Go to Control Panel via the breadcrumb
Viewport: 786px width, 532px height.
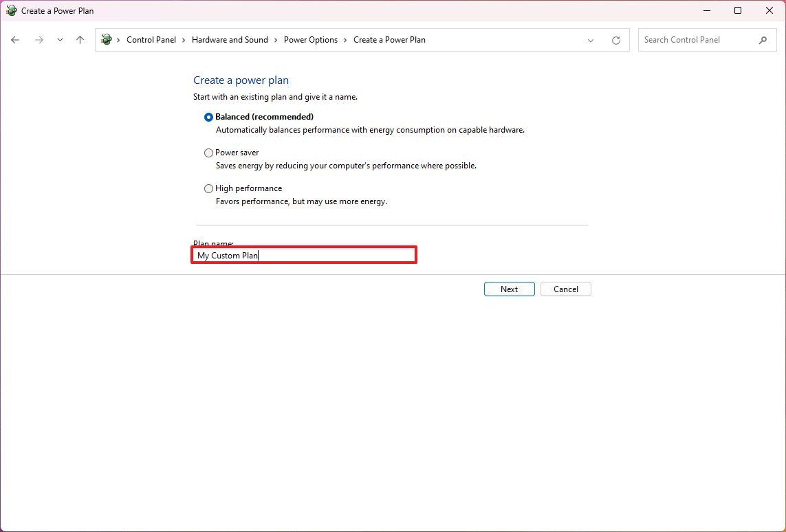point(151,40)
